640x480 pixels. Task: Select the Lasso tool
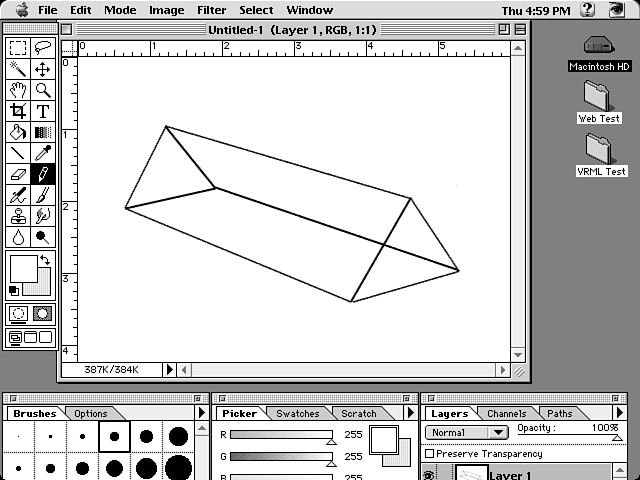pyautogui.click(x=43, y=47)
